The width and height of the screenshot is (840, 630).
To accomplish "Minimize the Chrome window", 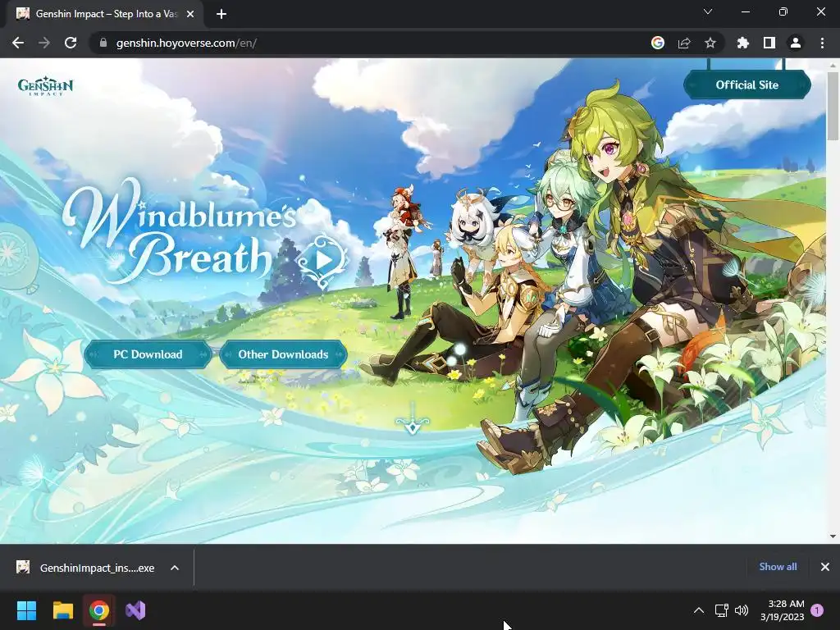I will click(x=745, y=11).
